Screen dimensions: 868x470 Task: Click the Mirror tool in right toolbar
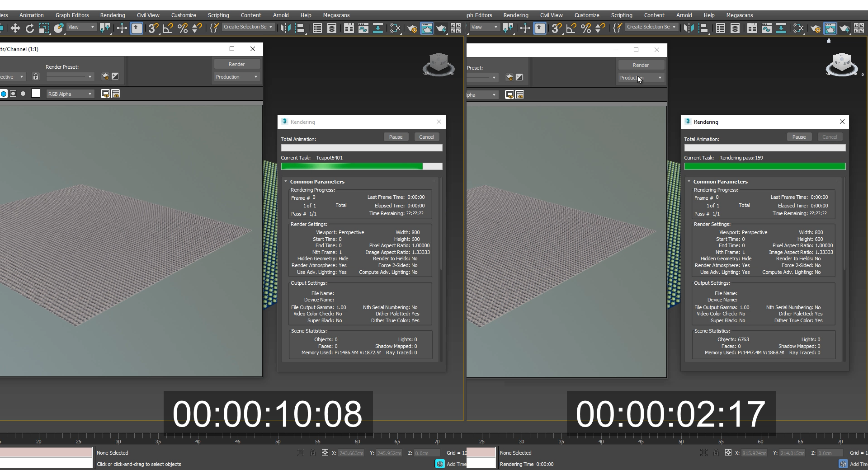tap(688, 28)
